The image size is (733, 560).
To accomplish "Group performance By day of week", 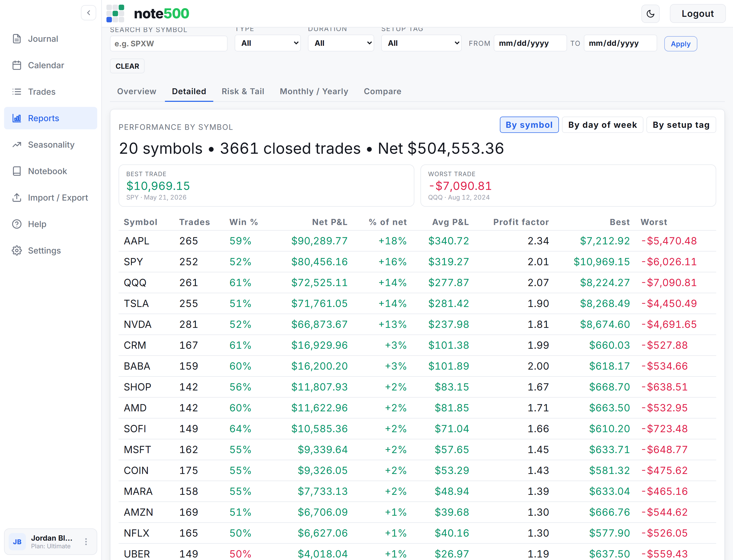I will (x=602, y=125).
